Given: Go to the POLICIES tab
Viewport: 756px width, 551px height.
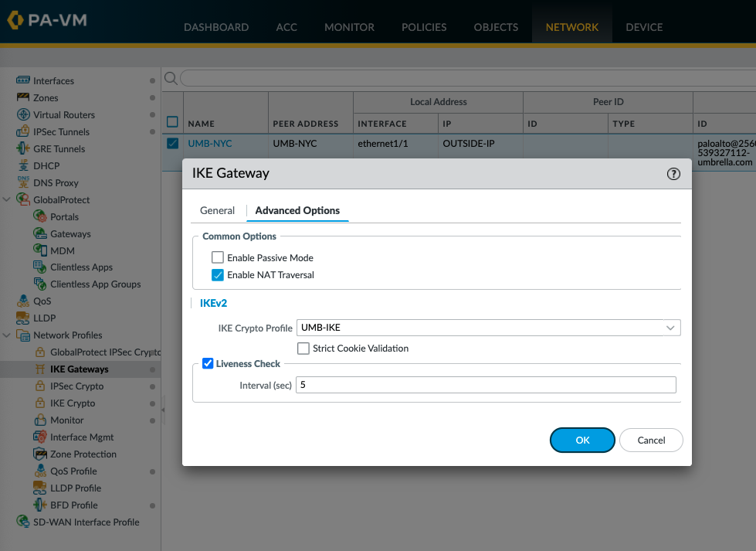Looking at the screenshot, I should click(x=424, y=27).
